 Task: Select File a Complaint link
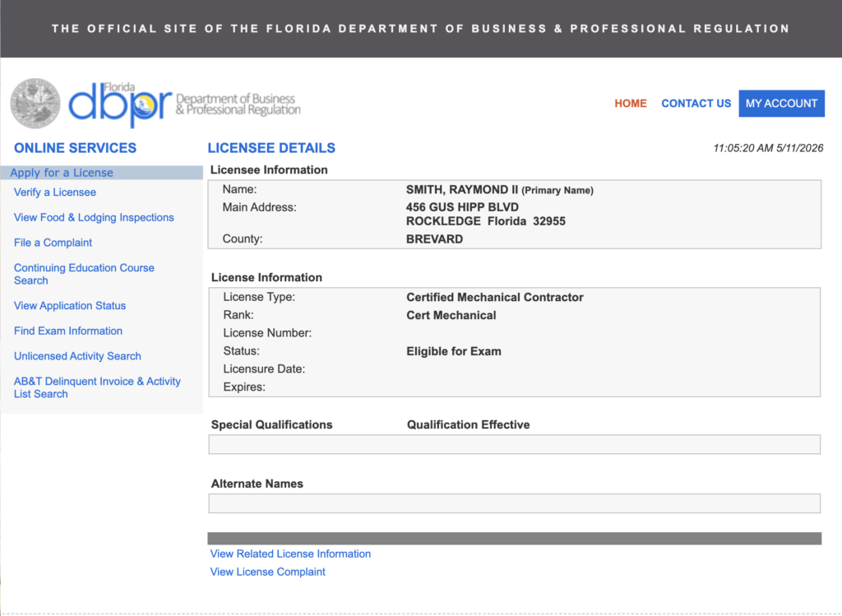[x=53, y=243]
